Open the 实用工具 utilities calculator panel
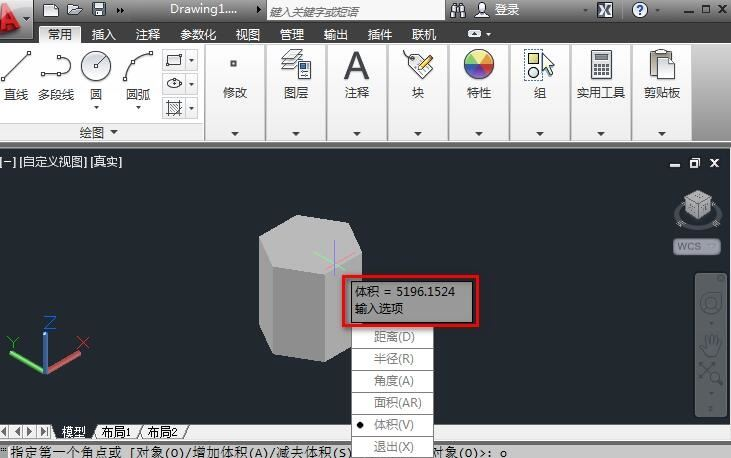Viewport: 731px width, 458px height. (601, 92)
